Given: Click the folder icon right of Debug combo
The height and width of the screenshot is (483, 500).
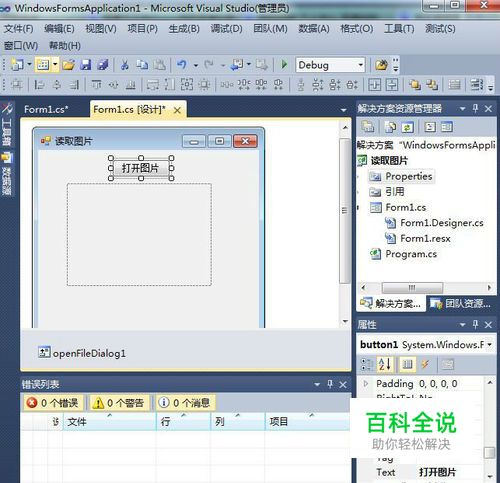Looking at the screenshot, I should tap(381, 65).
